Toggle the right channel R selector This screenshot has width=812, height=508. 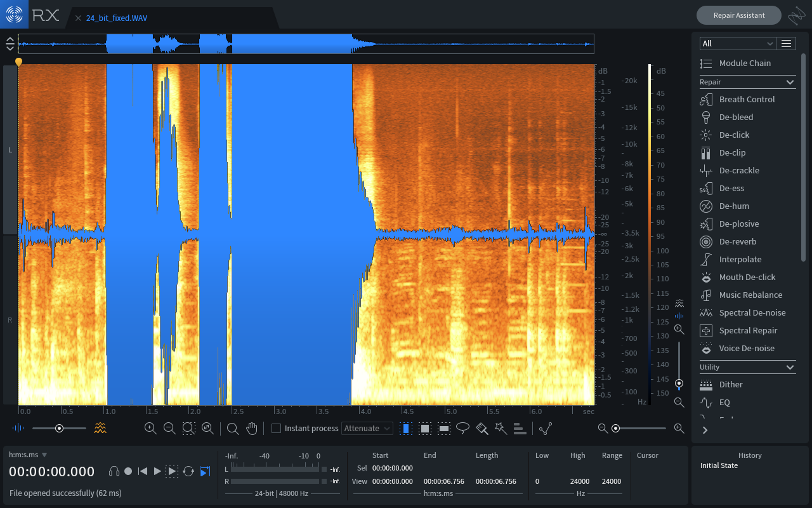click(10, 320)
